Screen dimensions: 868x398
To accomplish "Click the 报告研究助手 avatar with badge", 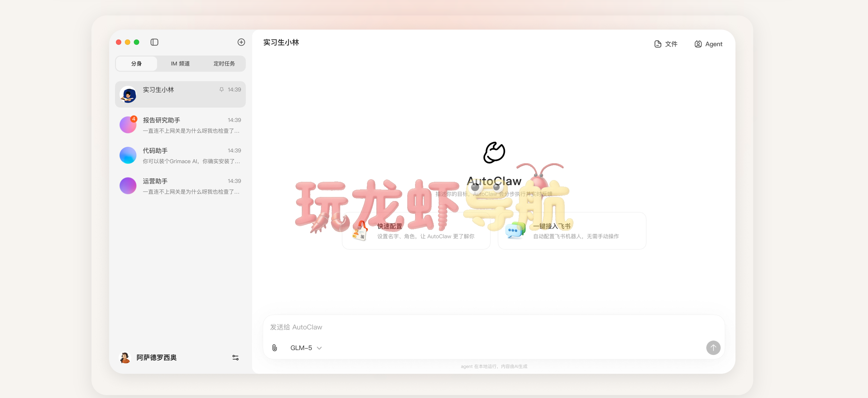I will pos(128,125).
